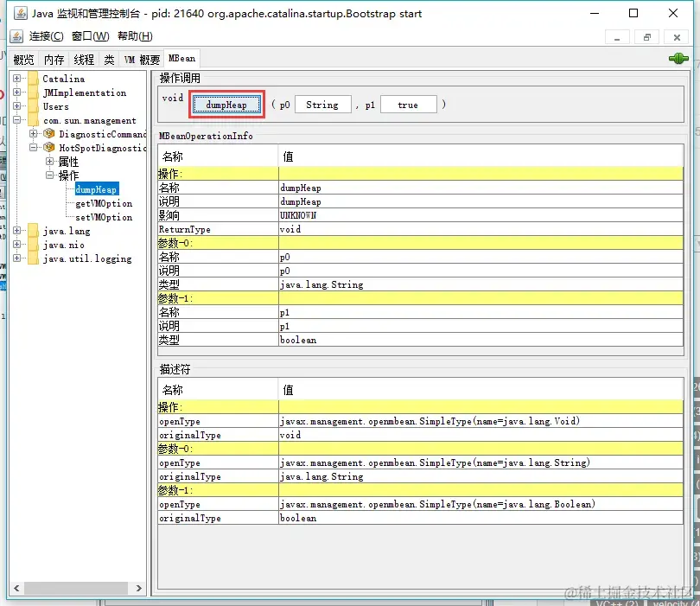Image resolution: width=700 pixels, height=606 pixels.
Task: Click the java.nio folder icon
Action: (x=33, y=245)
